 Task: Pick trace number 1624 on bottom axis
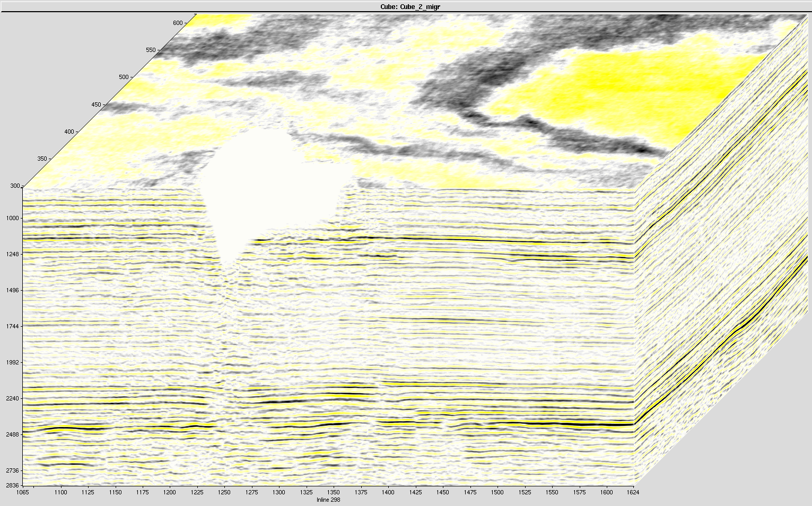[x=633, y=492]
